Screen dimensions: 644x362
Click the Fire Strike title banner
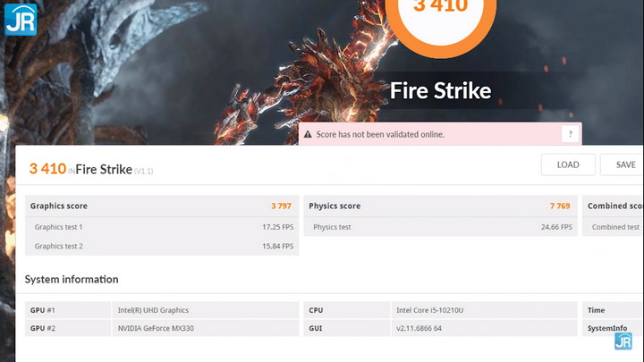[441, 90]
